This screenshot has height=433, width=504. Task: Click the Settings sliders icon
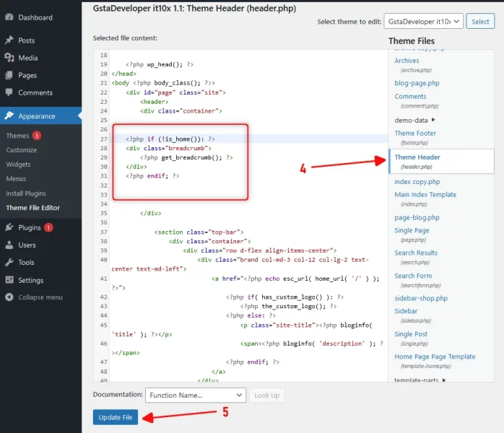[9, 280]
